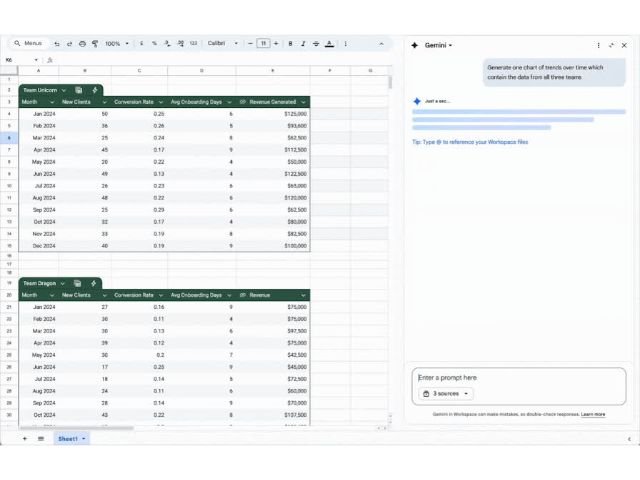The height and width of the screenshot is (480, 640).
Task: Open Team Dragon Revenue column dropdown
Action: pos(303,295)
